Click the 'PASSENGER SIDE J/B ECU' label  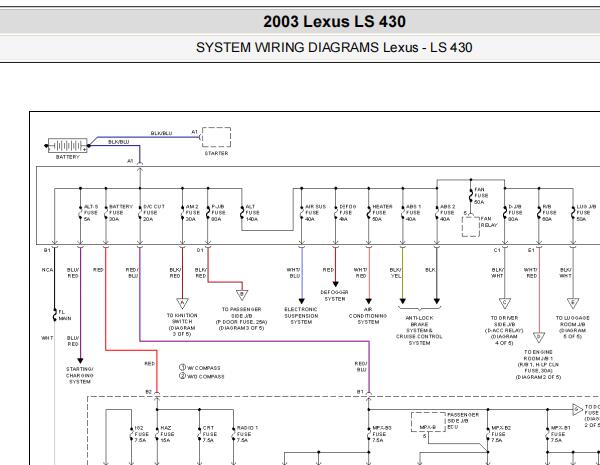pyautogui.click(x=463, y=421)
